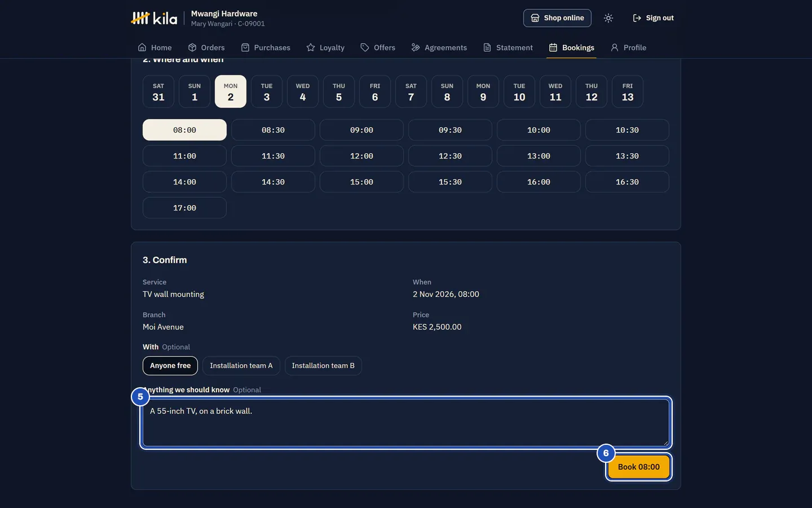Open Statement via the document icon
Image resolution: width=812 pixels, height=508 pixels.
pos(487,47)
